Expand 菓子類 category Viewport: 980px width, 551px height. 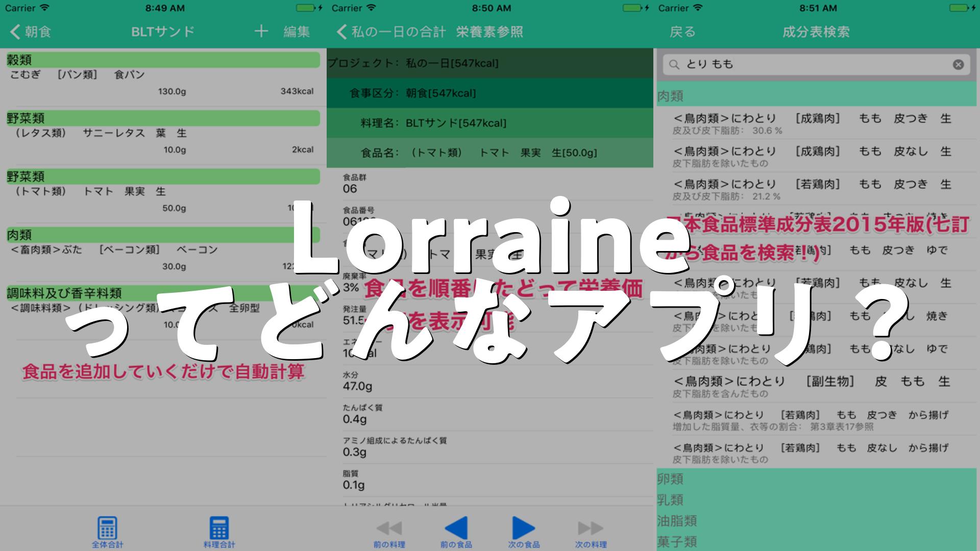coord(817,541)
